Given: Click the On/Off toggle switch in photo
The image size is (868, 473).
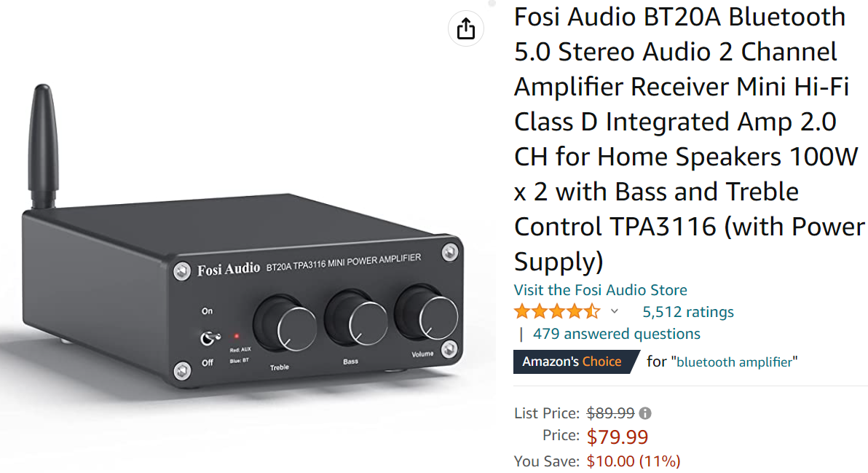Looking at the screenshot, I should pos(209,337).
